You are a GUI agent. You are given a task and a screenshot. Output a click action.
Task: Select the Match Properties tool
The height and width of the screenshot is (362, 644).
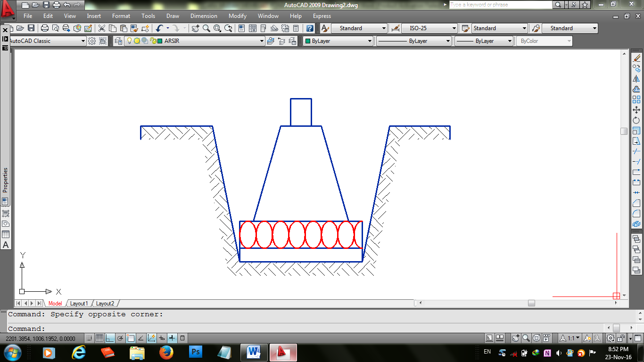[x=133, y=28]
